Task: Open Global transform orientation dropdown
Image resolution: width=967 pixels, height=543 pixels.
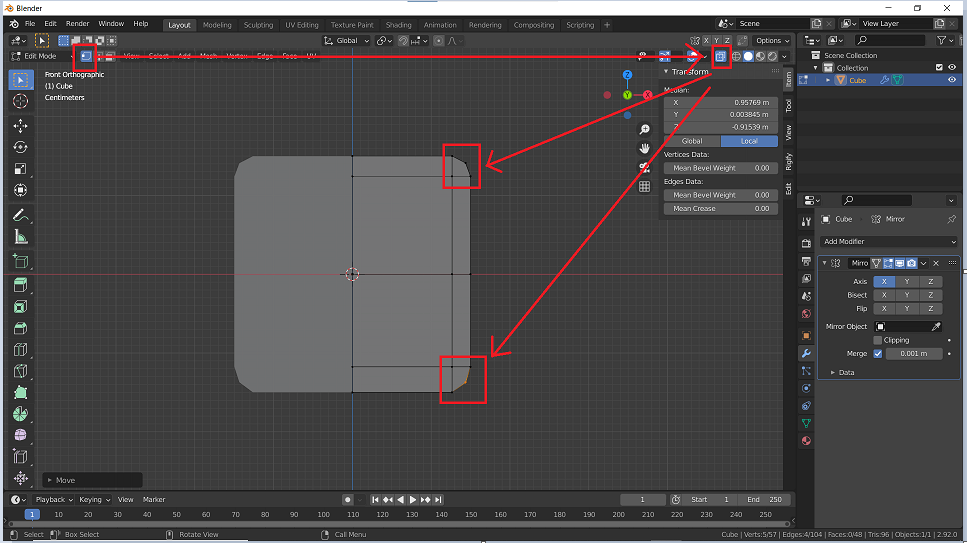Action: point(347,41)
